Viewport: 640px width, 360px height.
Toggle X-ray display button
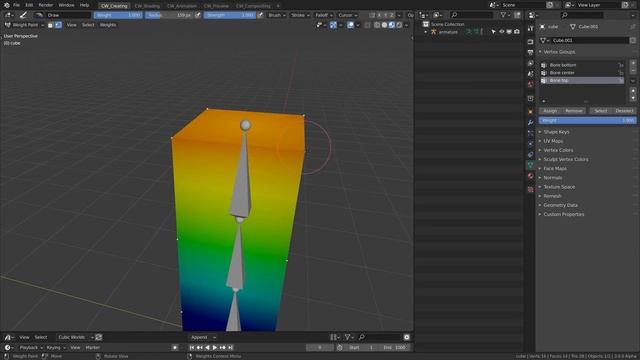367,25
